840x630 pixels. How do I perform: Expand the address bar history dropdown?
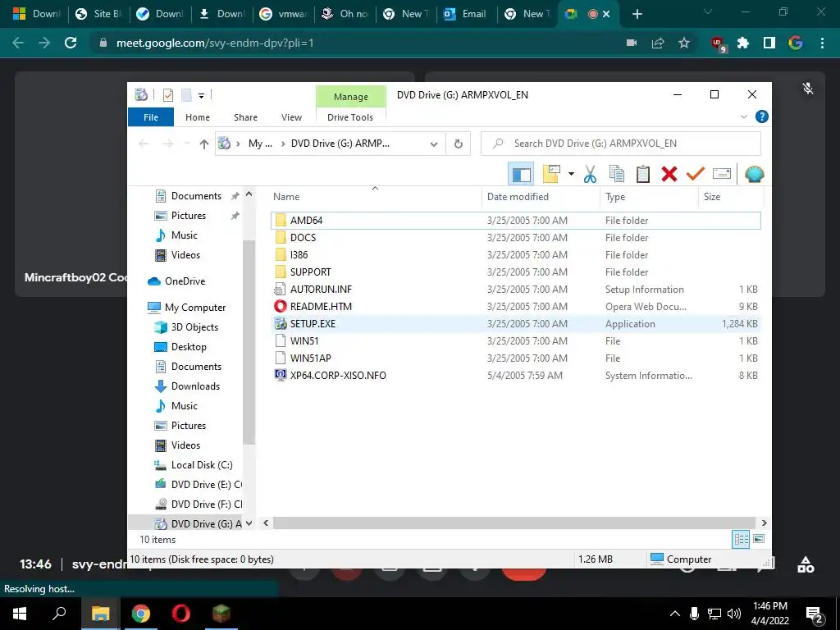pos(434,144)
